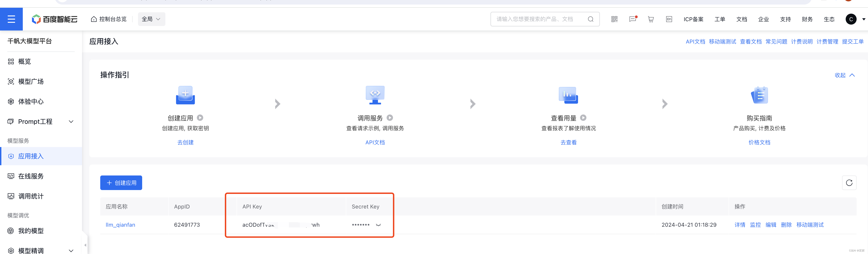The image size is (868, 254).
Task: Select 在线服务 in the sidebar
Action: click(31, 176)
